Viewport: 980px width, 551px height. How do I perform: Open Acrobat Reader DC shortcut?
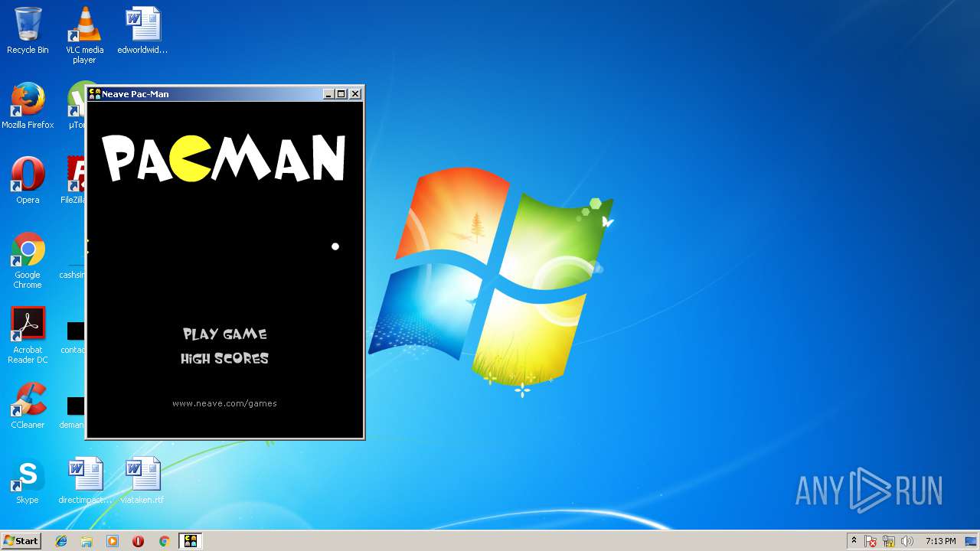tap(28, 335)
